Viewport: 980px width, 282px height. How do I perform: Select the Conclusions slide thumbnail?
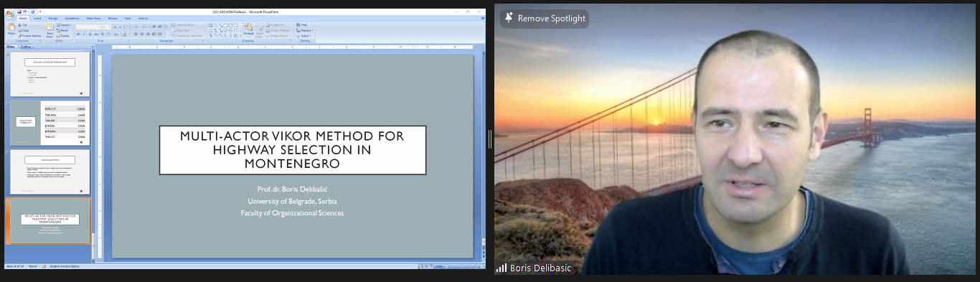[x=50, y=171]
